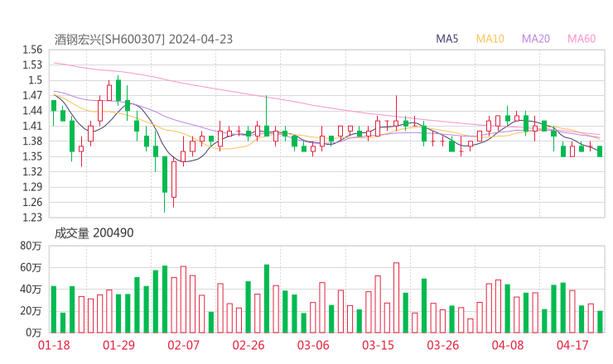Click the 03-06 date label
The height and width of the screenshot is (364, 613).
pos(313,345)
